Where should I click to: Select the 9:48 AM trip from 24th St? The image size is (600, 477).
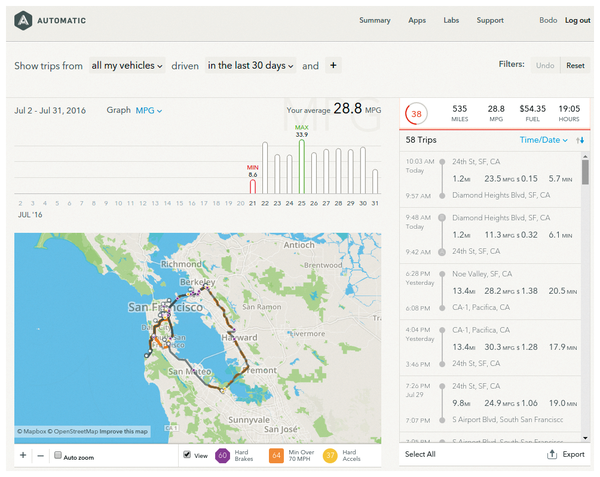point(490,235)
